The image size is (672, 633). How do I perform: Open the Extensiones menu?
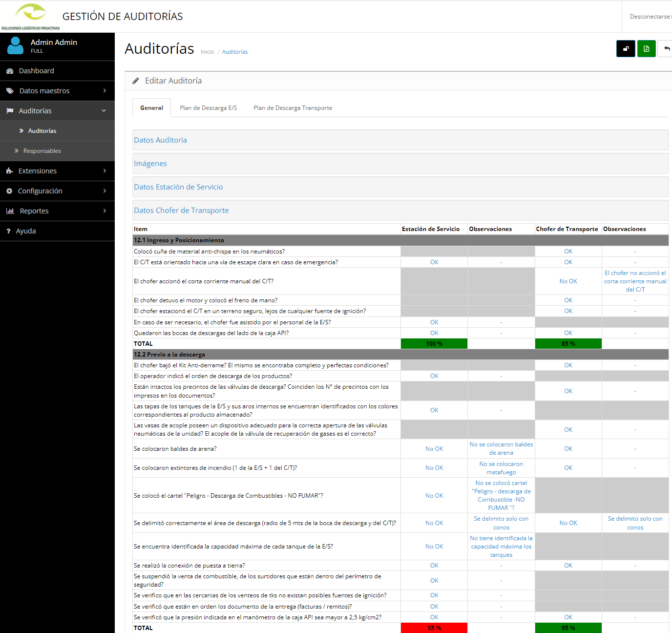[x=57, y=171]
